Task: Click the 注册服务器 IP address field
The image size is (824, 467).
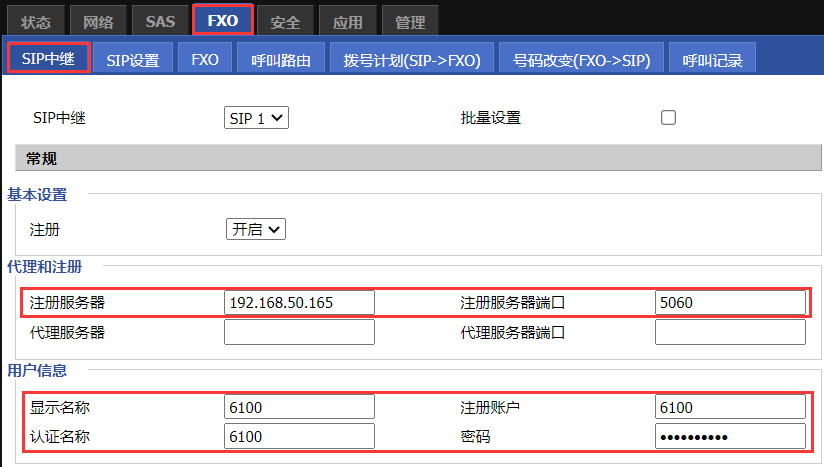Action: click(x=299, y=303)
